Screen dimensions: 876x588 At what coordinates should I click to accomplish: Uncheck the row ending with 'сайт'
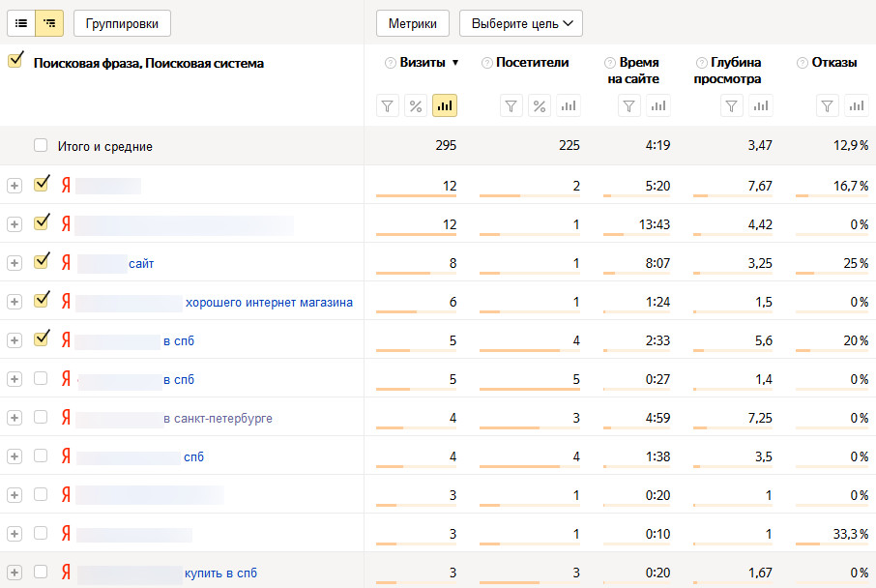pos(41,262)
